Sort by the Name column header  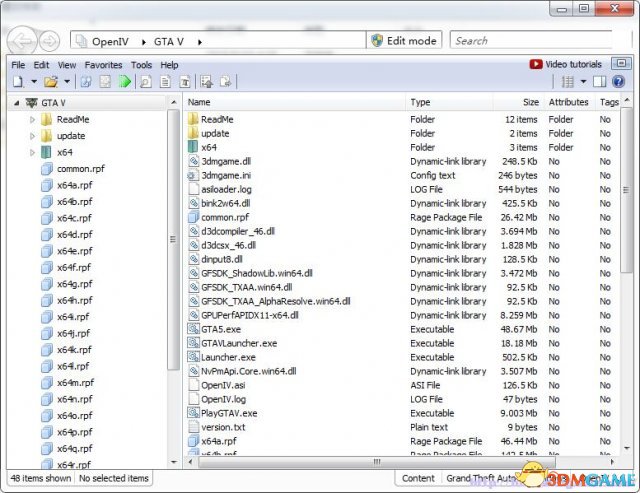pyautogui.click(x=295, y=102)
